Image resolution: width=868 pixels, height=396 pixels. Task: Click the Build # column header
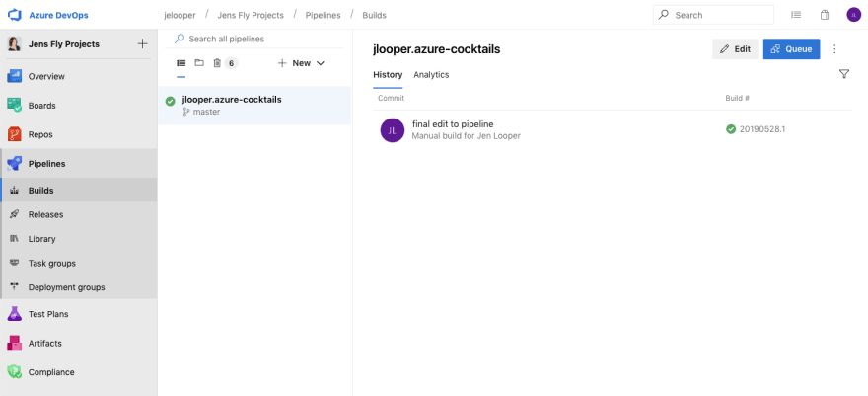point(738,98)
